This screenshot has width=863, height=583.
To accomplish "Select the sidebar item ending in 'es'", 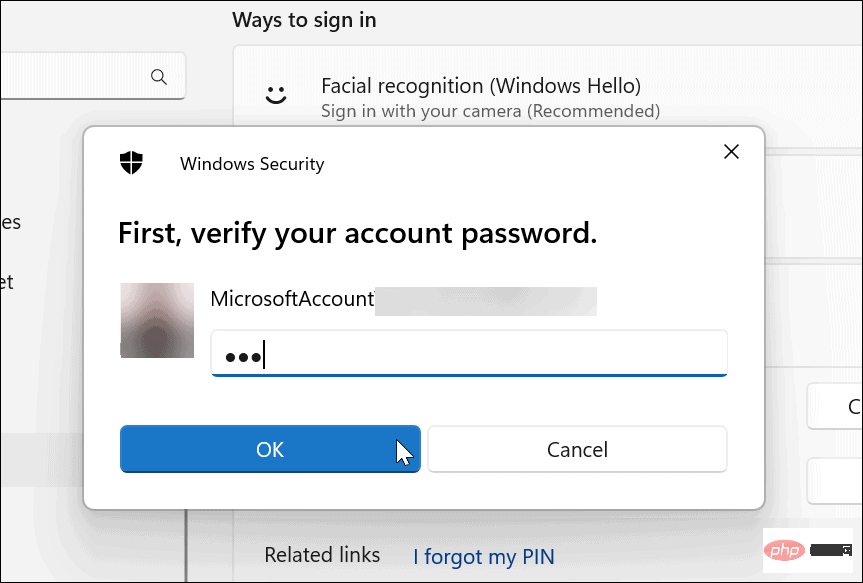I will pos(10,222).
